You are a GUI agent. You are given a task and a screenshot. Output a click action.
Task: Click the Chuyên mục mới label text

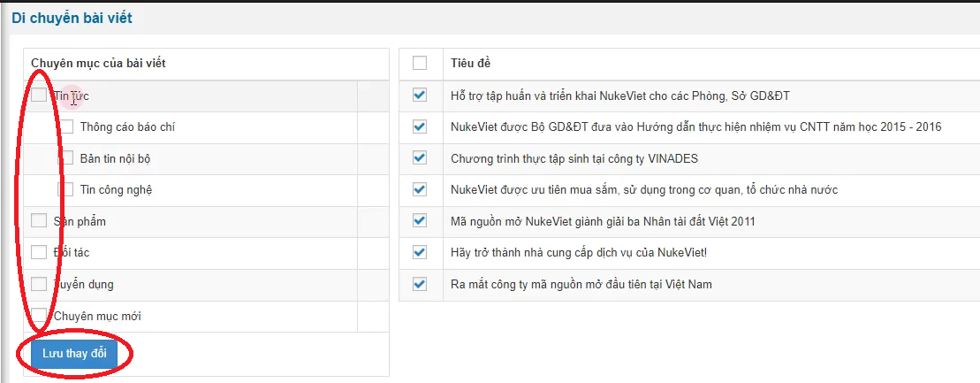point(97,316)
